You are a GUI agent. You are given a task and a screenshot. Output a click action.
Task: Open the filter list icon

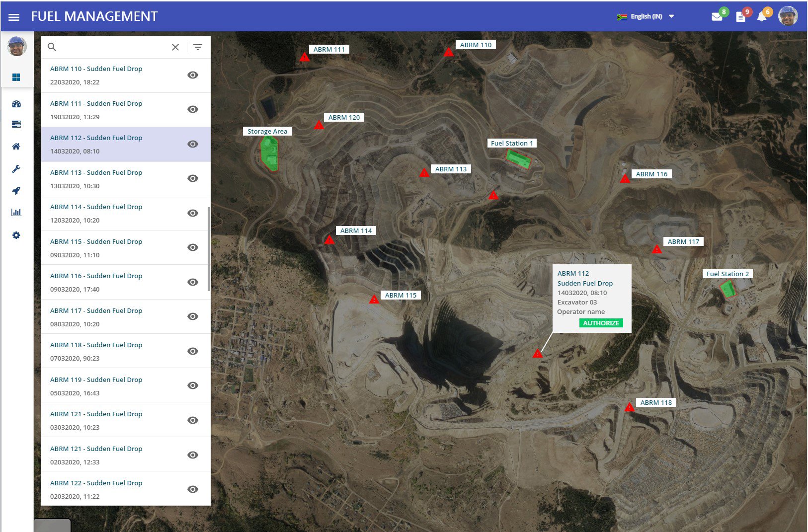tap(198, 47)
